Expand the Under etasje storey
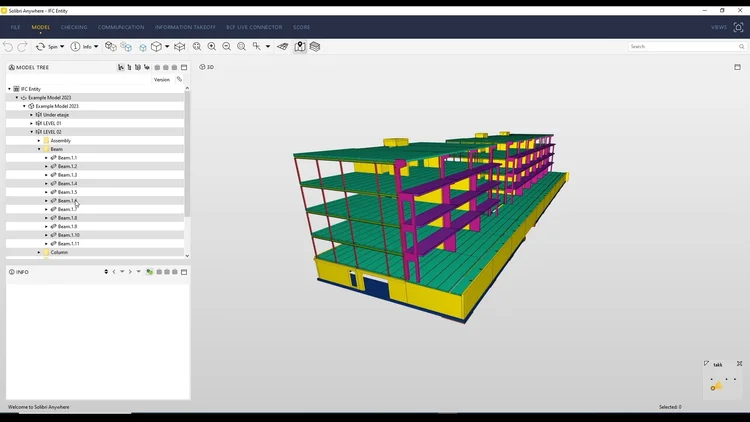Image resolution: width=750 pixels, height=422 pixels. pos(32,115)
